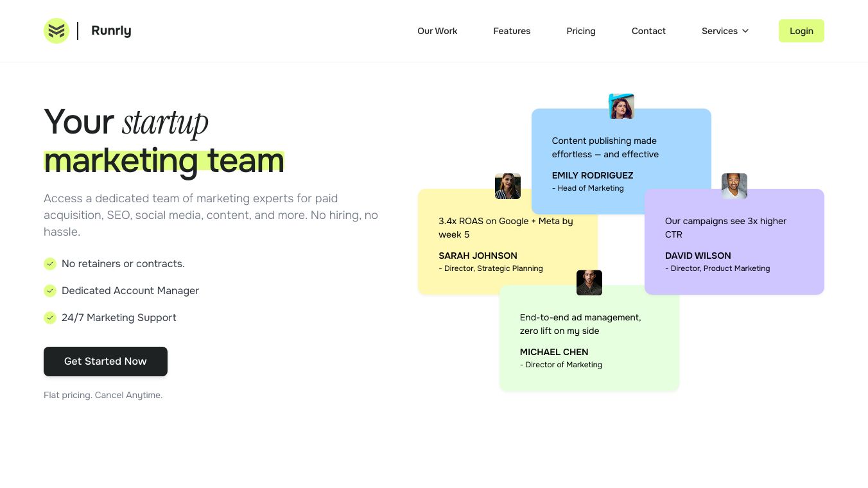Open the Our Work nav item
Image resolution: width=868 pixels, height=488 pixels.
point(437,31)
